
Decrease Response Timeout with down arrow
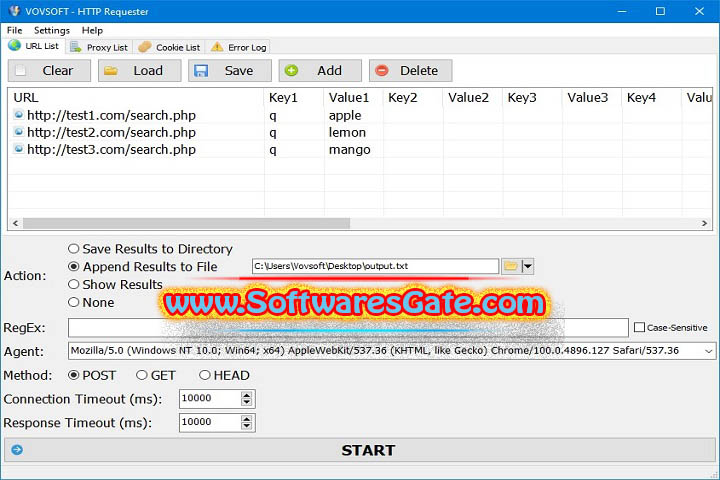[x=247, y=426]
